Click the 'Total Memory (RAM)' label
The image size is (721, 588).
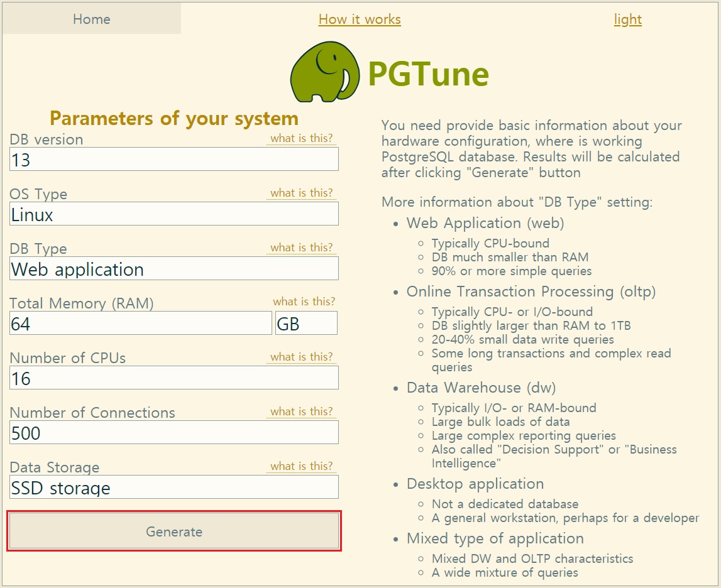[81, 303]
